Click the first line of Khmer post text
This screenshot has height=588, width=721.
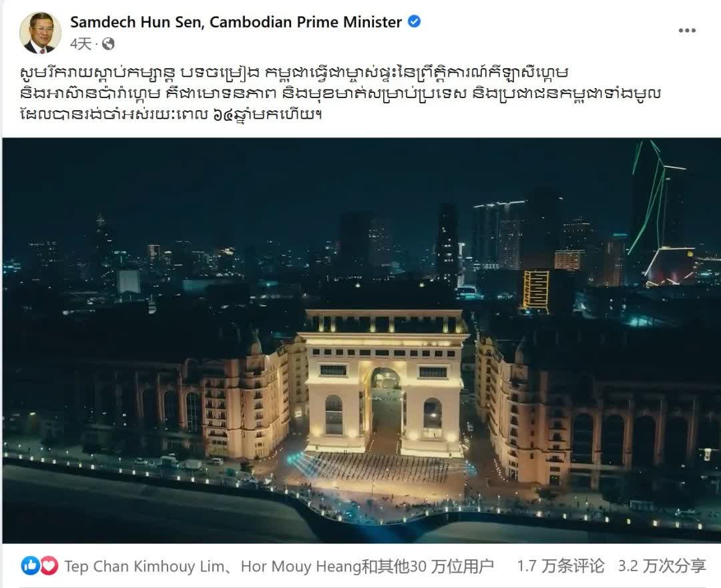[294, 72]
